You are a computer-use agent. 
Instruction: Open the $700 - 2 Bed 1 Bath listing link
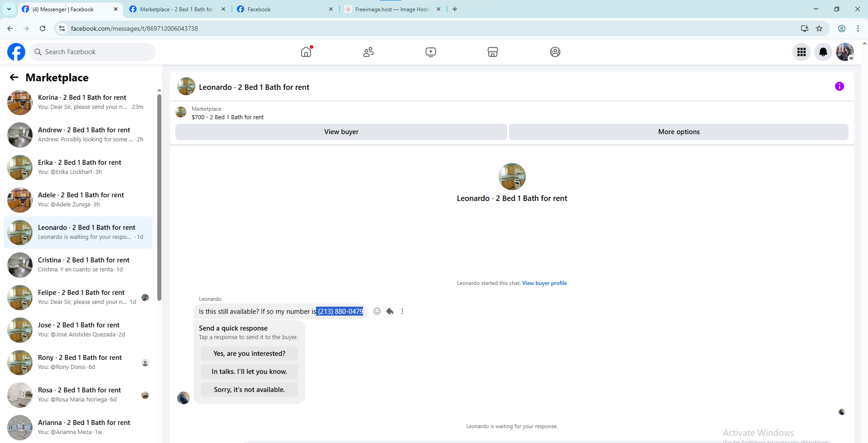click(227, 117)
